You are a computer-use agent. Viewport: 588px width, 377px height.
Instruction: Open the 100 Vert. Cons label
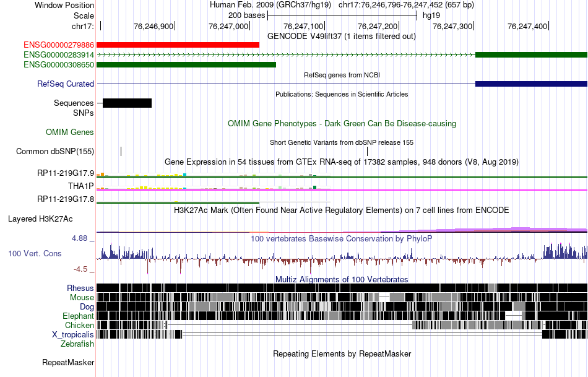coord(35,254)
